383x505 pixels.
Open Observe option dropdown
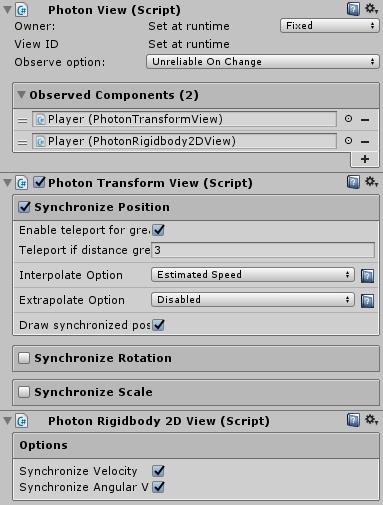pos(263,62)
